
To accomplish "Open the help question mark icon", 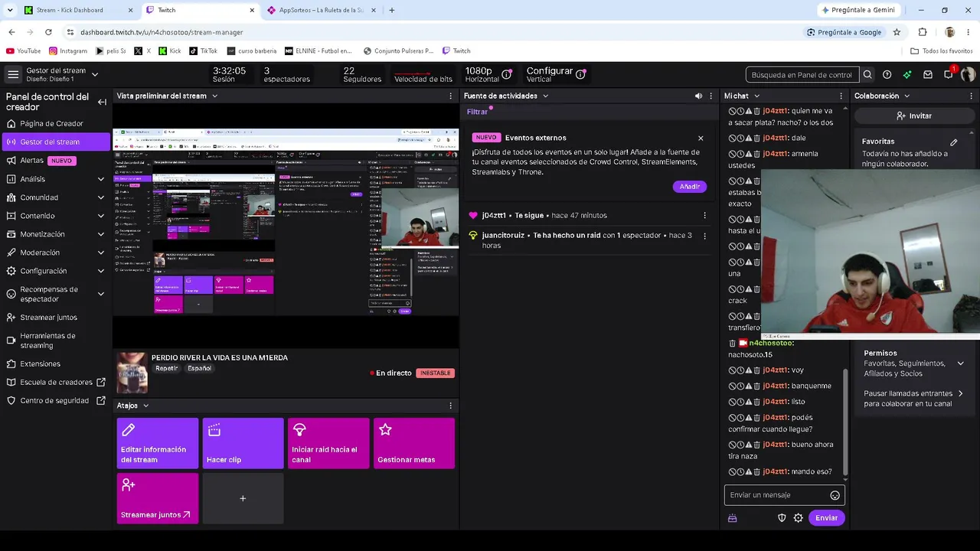I will point(887,75).
